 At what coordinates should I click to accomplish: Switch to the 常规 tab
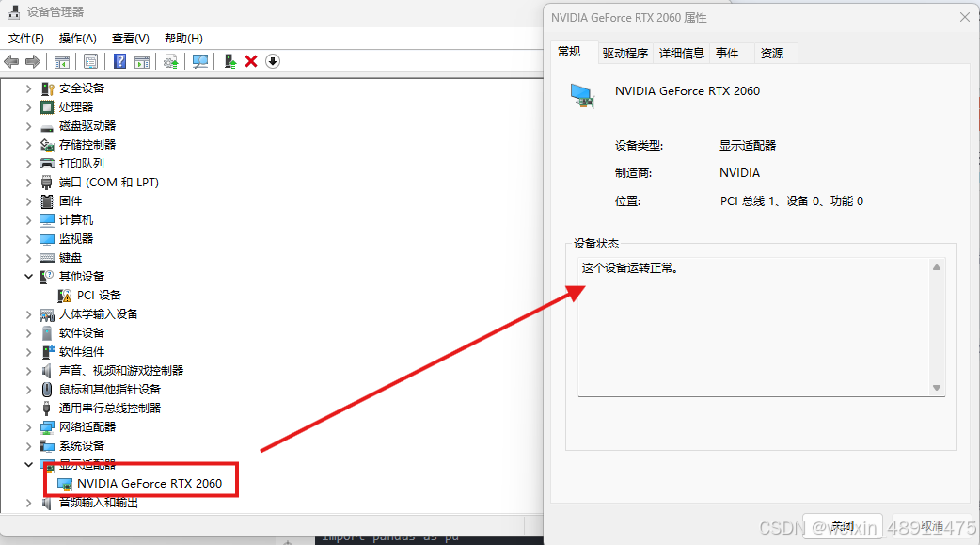tap(569, 52)
